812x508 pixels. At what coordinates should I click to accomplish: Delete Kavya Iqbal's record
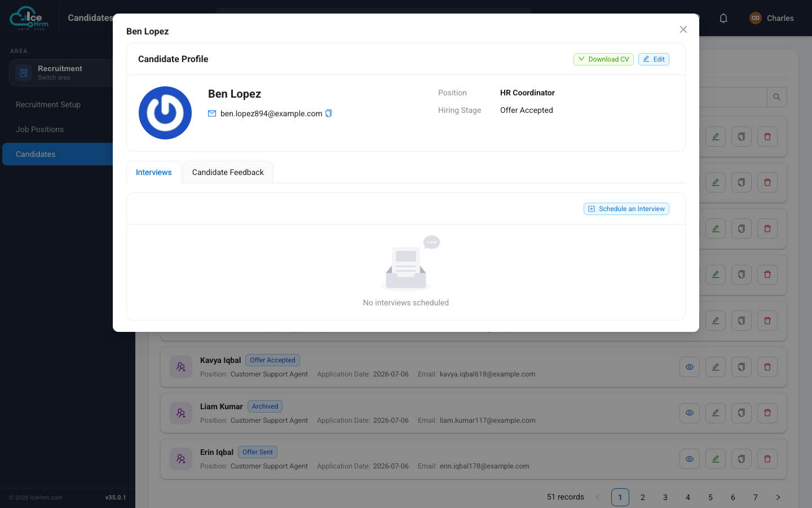tap(767, 367)
